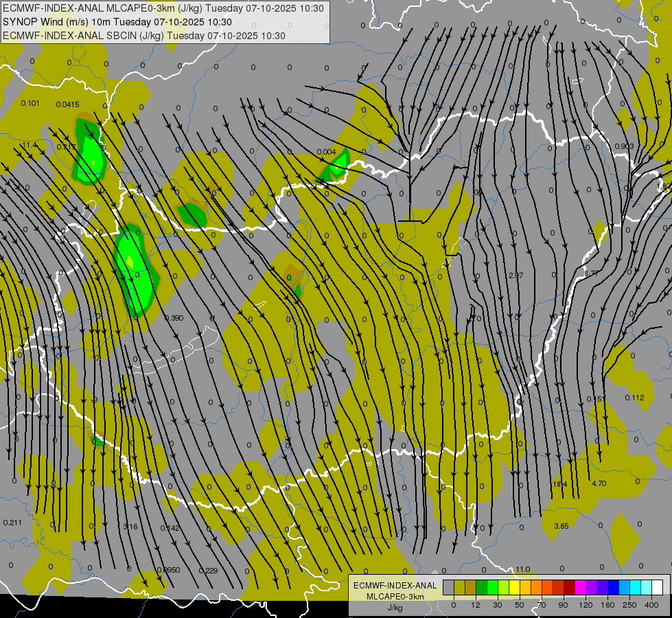Click the map value '0.112'
Viewport: 672px width, 618px height.
click(634, 398)
